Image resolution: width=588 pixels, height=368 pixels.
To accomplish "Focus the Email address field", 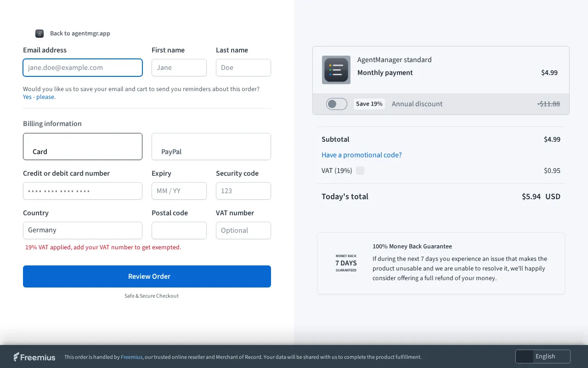I will tap(83, 68).
